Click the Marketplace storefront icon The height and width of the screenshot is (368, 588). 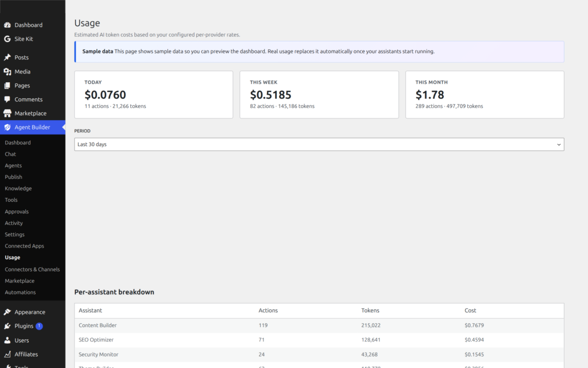pos(7,113)
